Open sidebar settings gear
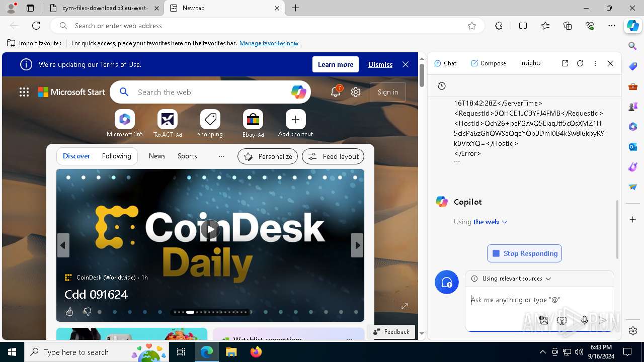Image resolution: width=644 pixels, height=362 pixels. click(x=633, y=331)
